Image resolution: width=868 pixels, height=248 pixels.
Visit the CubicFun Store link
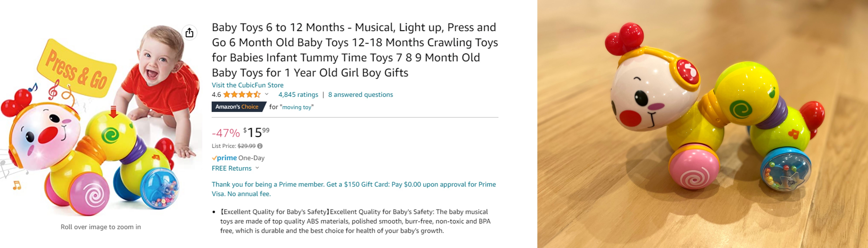click(247, 85)
